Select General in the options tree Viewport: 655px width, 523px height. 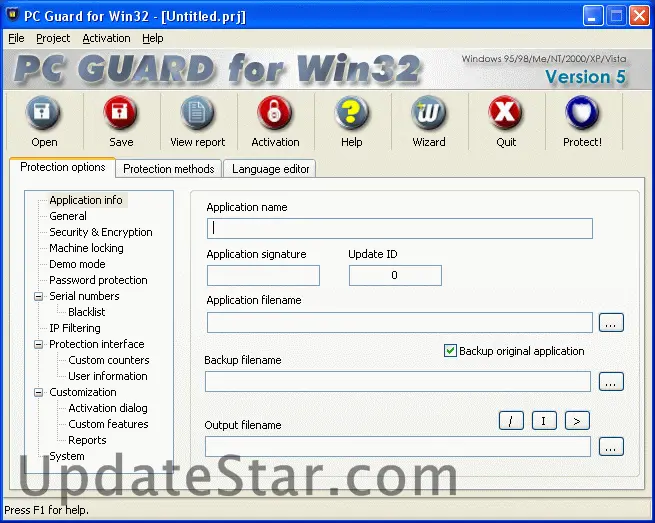click(x=68, y=216)
